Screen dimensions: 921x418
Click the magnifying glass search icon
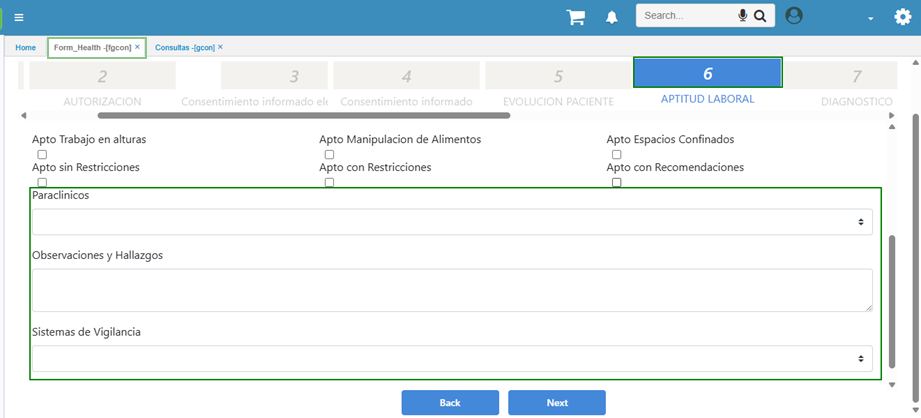pyautogui.click(x=759, y=16)
